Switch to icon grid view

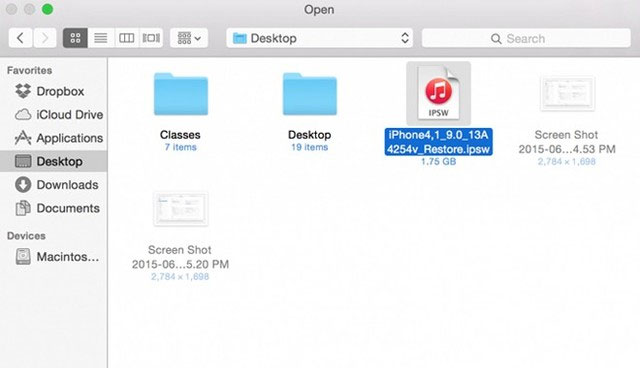point(75,38)
